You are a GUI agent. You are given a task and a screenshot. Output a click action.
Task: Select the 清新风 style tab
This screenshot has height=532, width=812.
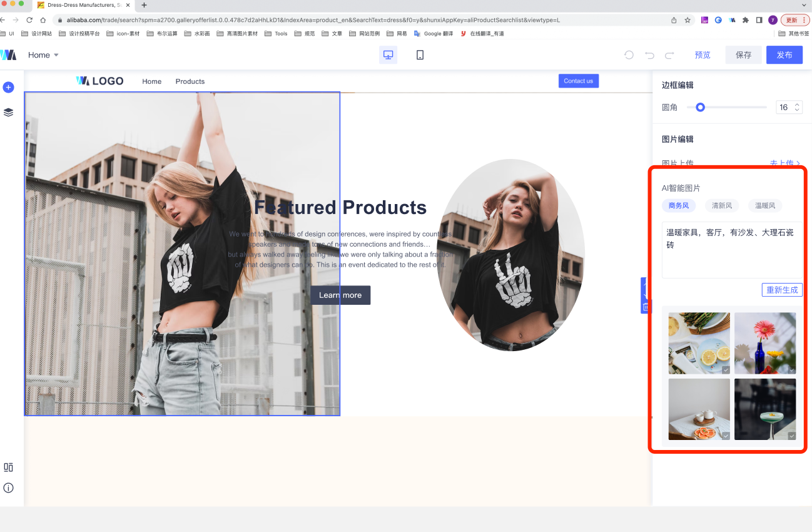(721, 205)
